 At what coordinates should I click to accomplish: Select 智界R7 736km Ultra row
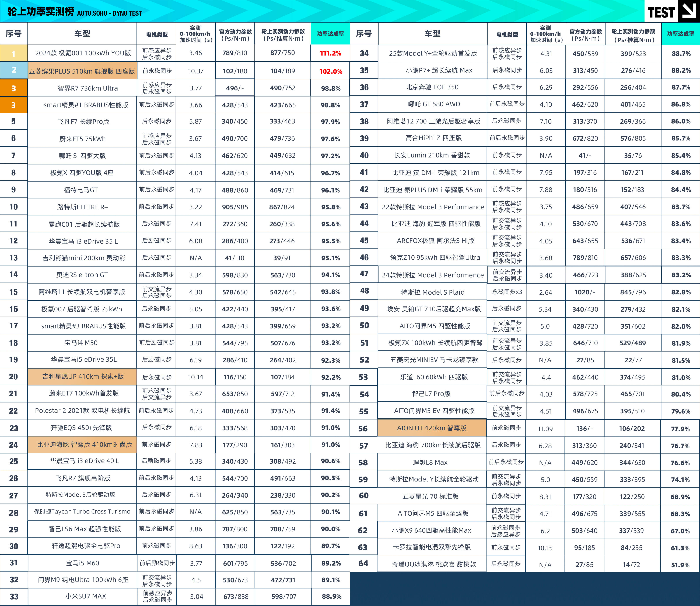point(175,88)
